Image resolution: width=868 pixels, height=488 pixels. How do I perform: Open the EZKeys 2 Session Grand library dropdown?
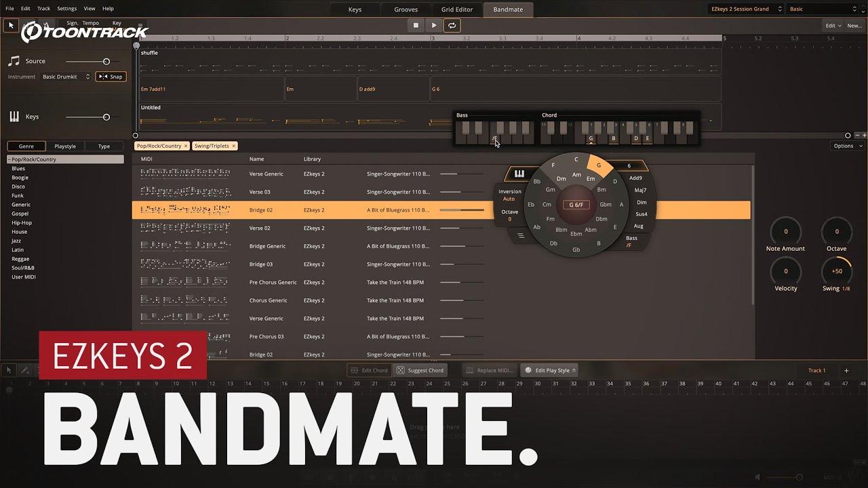coord(745,9)
